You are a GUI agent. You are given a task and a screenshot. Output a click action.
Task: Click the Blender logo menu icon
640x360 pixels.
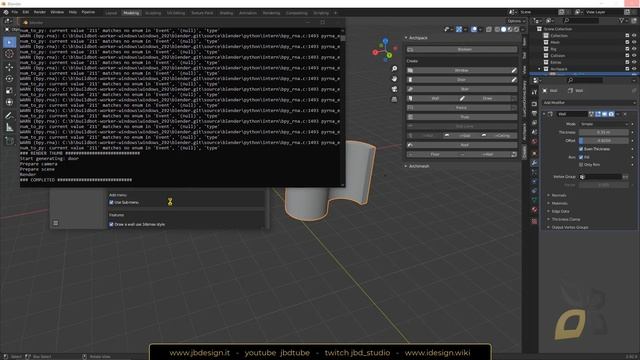[6, 12]
